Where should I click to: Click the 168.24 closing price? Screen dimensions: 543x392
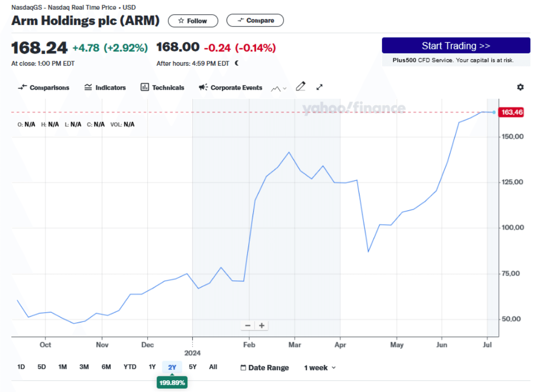click(39, 48)
